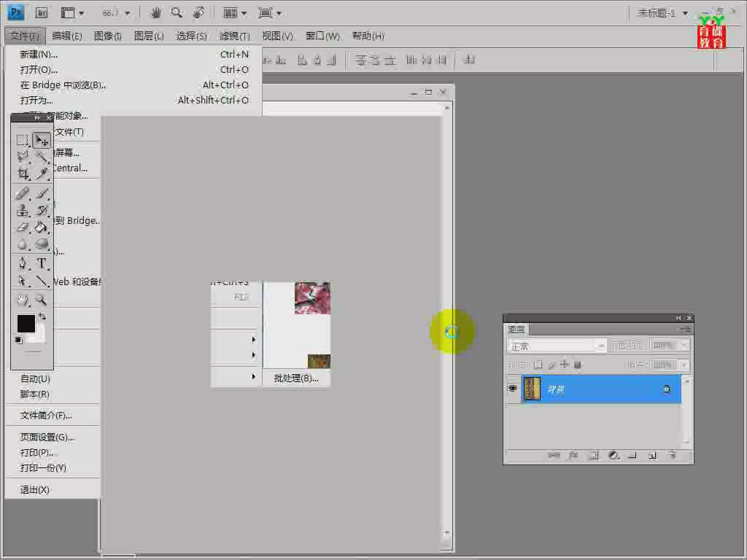This screenshot has width=747, height=560.
Task: Select the Sponge tool in toolbox
Action: pyautogui.click(x=42, y=244)
